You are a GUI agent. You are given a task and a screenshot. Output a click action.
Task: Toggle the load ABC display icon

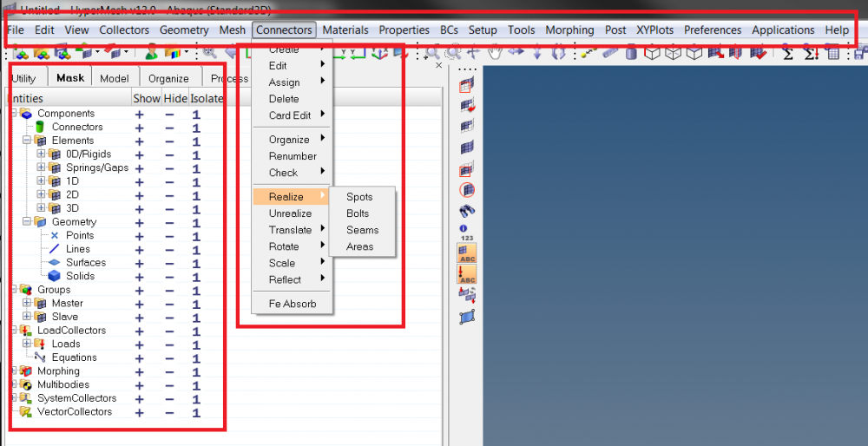(467, 274)
